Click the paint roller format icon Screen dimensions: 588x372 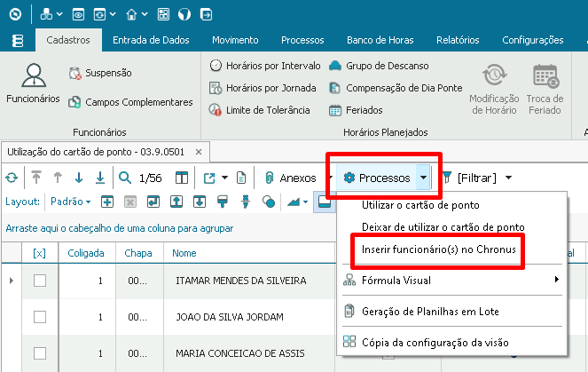coord(223,202)
